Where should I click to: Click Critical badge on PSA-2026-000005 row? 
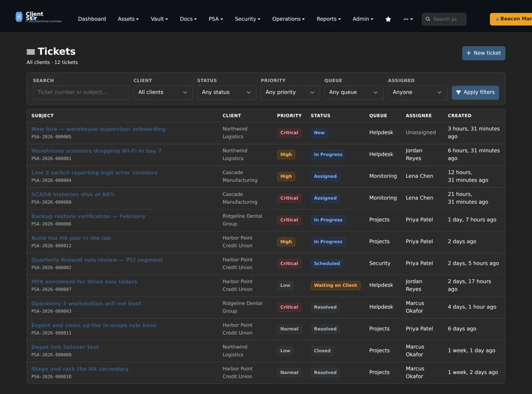pos(289,133)
